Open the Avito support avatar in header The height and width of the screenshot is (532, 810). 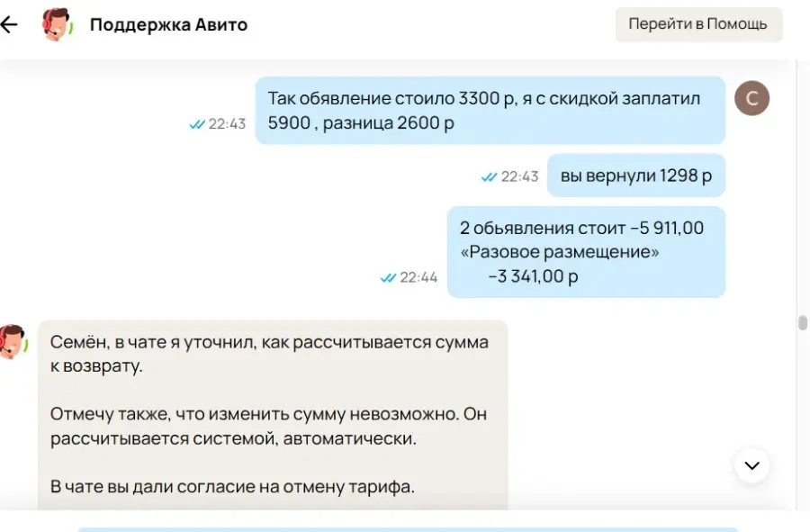[58, 24]
